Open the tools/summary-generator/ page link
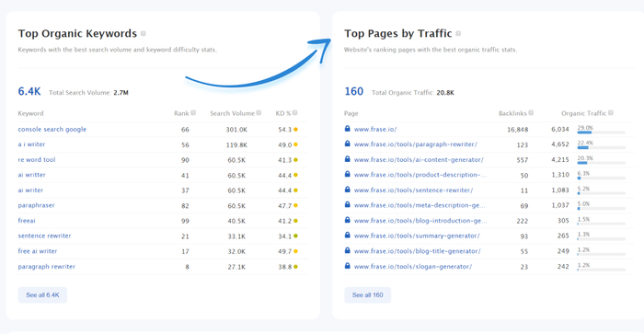 [x=417, y=236]
